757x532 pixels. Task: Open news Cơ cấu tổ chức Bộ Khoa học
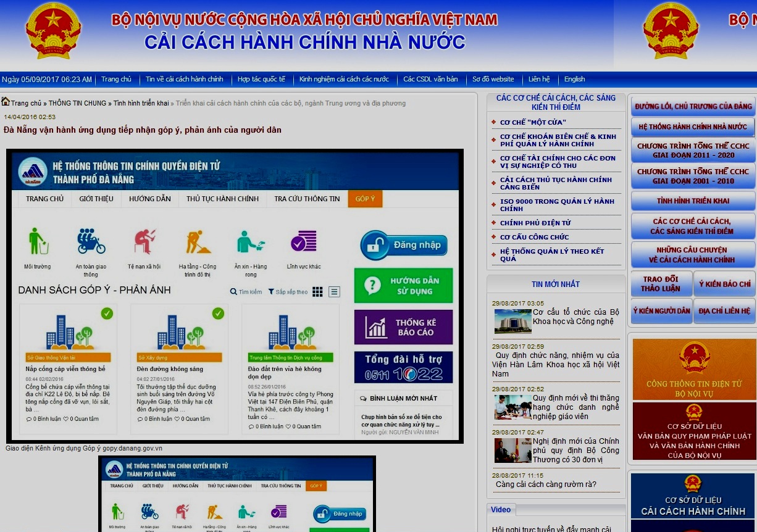click(576, 317)
